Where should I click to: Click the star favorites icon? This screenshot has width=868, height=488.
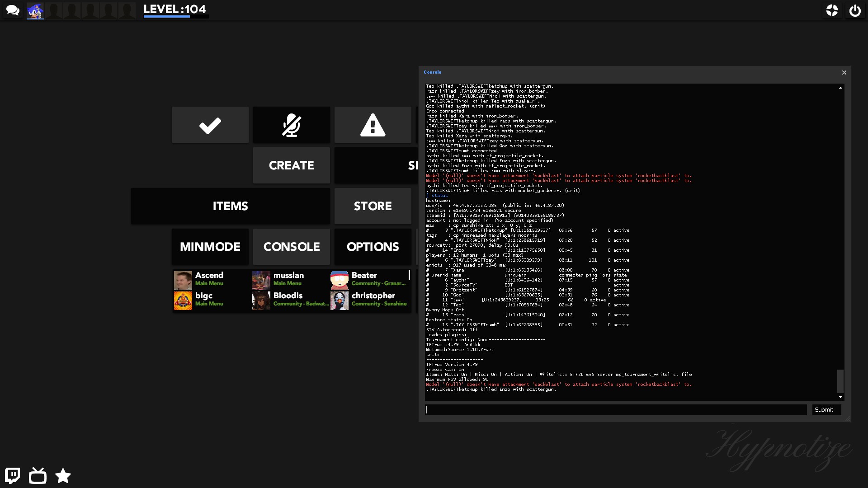pos(63,475)
